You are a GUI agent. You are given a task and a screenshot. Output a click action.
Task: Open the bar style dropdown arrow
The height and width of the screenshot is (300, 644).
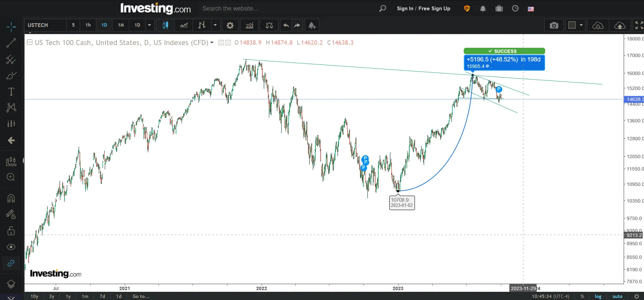point(215,25)
